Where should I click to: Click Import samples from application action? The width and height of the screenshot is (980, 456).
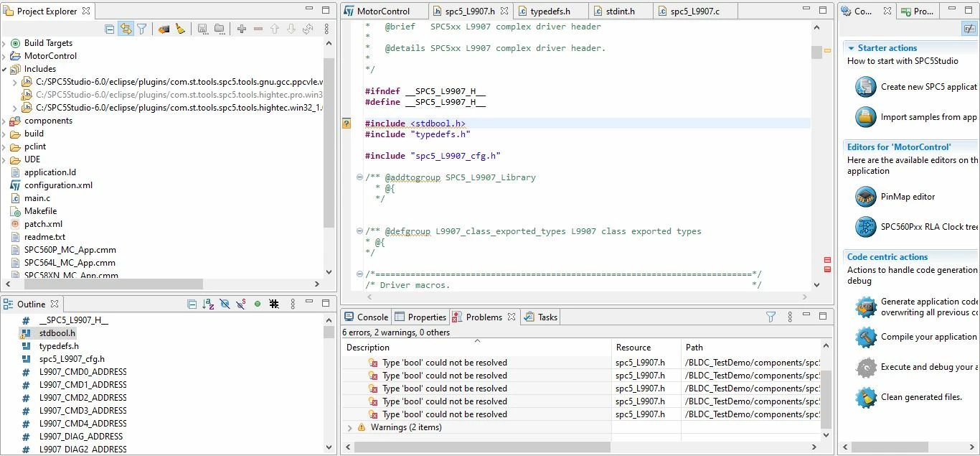pos(916,117)
